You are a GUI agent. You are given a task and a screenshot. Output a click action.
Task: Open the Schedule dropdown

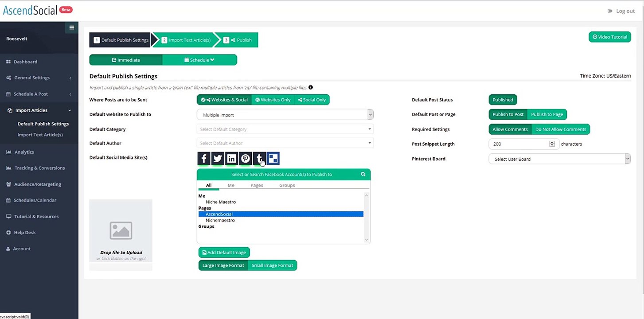pos(199,60)
